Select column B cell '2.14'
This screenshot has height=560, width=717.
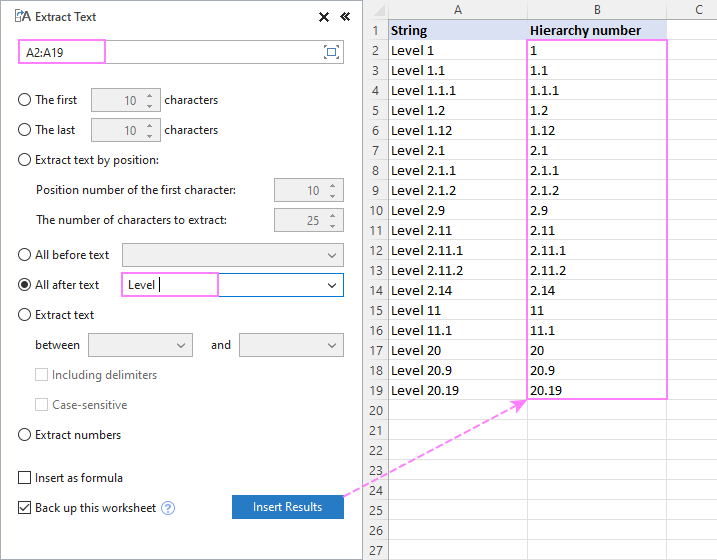tap(597, 290)
